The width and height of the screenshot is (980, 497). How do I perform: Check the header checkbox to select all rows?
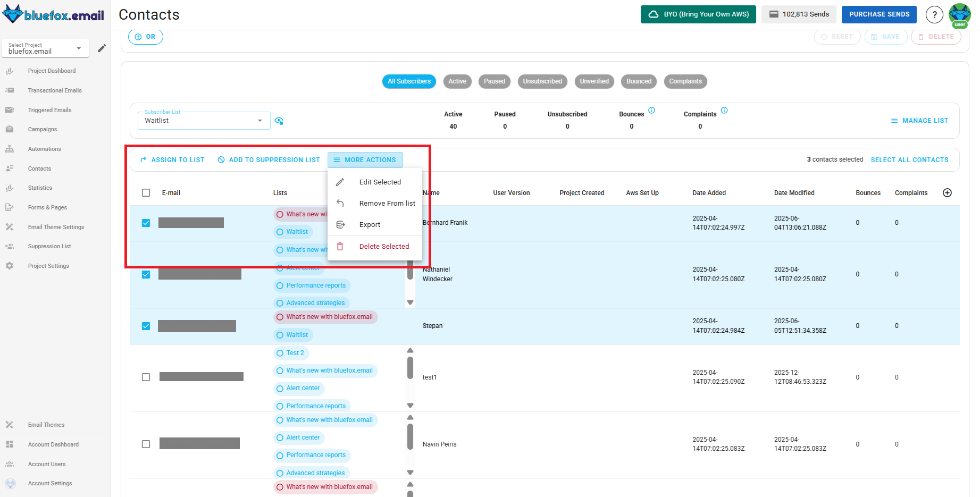click(x=146, y=192)
